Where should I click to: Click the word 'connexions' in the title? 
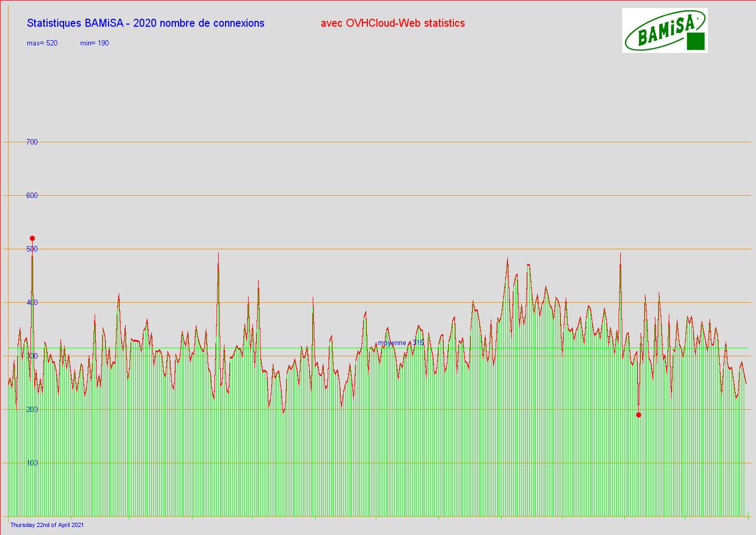click(x=238, y=23)
